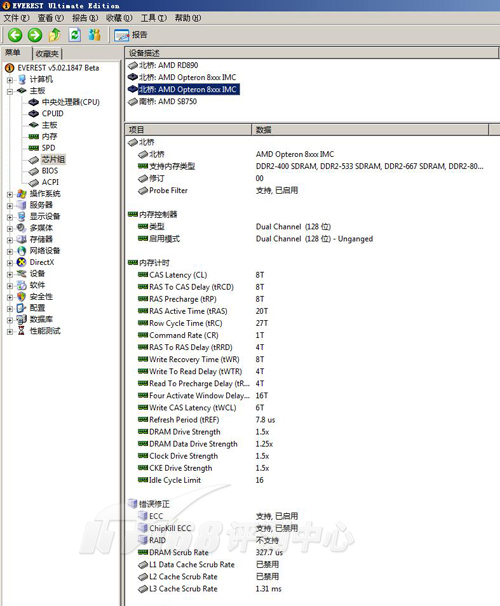The image size is (500, 606).
Task: Select the CPUID tree item
Action: [52, 114]
